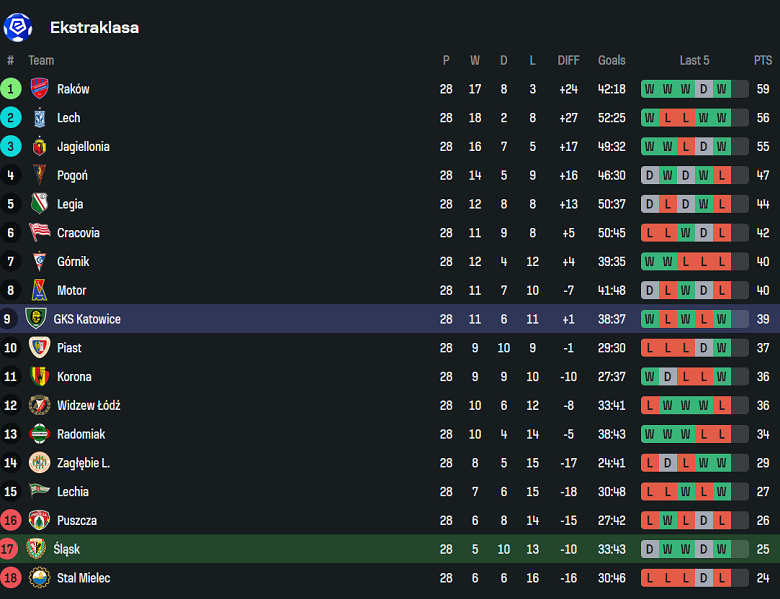This screenshot has height=599, width=780.
Task: Select the Radomiak table row name
Action: [x=81, y=435]
